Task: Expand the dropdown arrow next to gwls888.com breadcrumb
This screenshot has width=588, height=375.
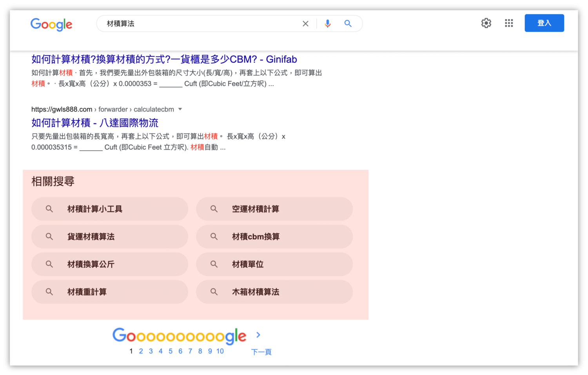Action: 180,109
